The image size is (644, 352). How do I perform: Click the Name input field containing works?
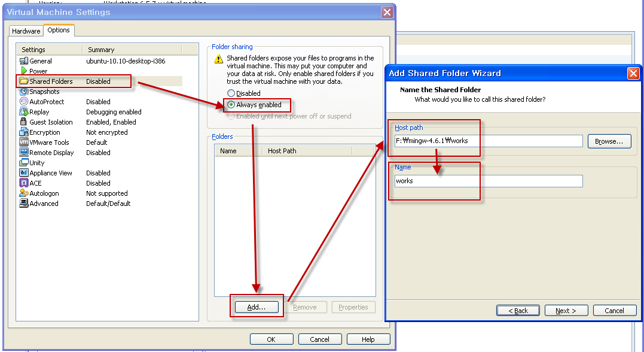coord(489,181)
